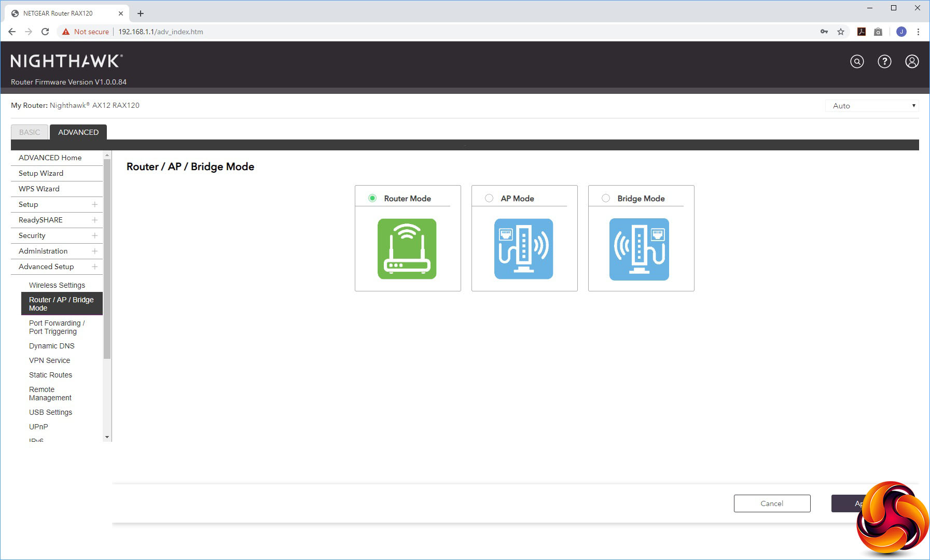Open Port Forwarding / Port Triggering
This screenshot has width=930, height=560.
pyautogui.click(x=57, y=327)
